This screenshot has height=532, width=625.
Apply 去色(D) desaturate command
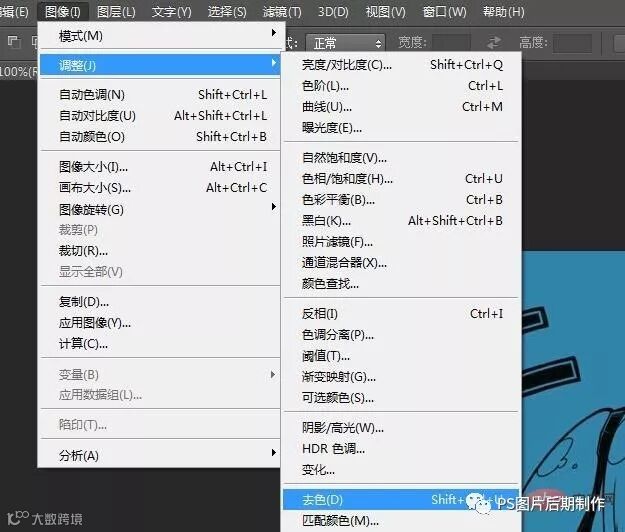coord(401,499)
